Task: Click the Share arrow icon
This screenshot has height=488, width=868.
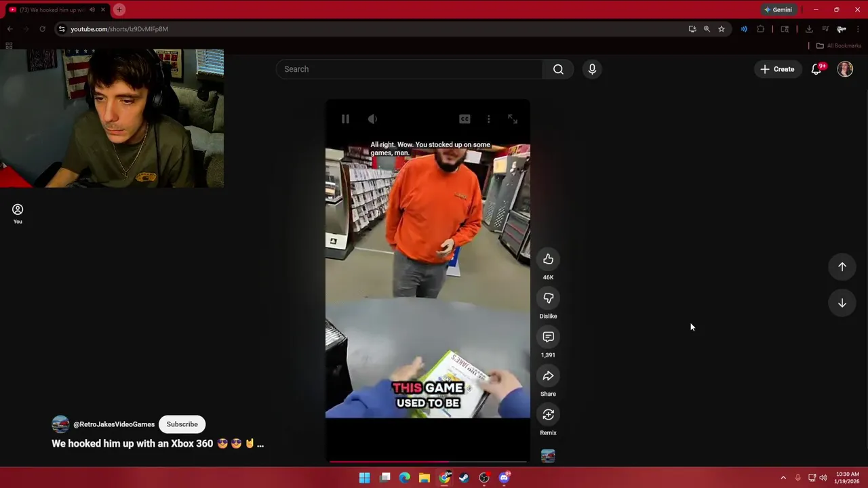Action: 548,376
